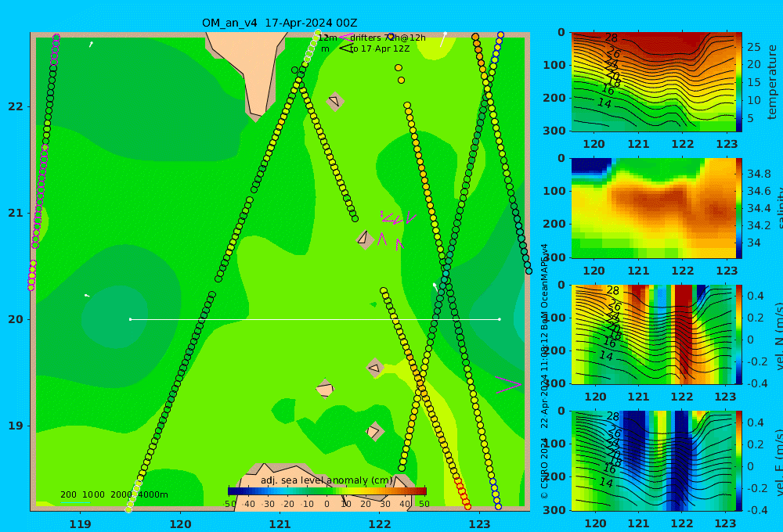The width and height of the screenshot is (783, 532).
Task: Open the vel. N depth-section panel
Action: click(x=653, y=334)
